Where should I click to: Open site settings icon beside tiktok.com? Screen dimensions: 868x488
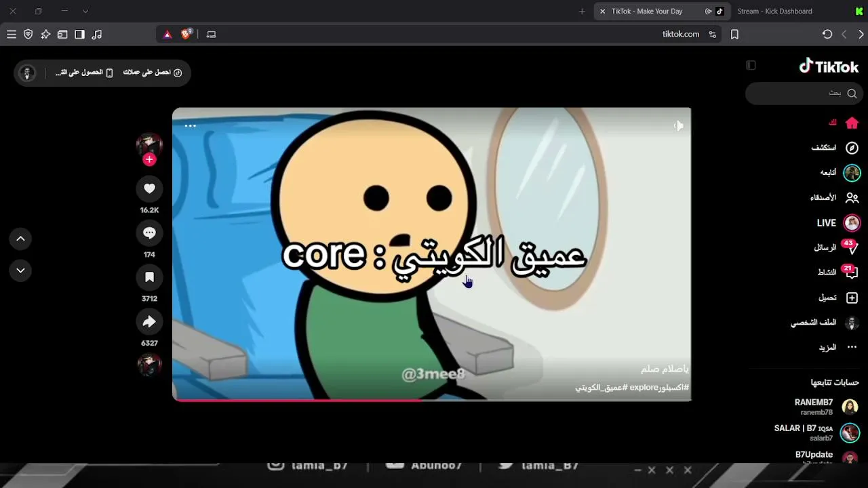[712, 35]
